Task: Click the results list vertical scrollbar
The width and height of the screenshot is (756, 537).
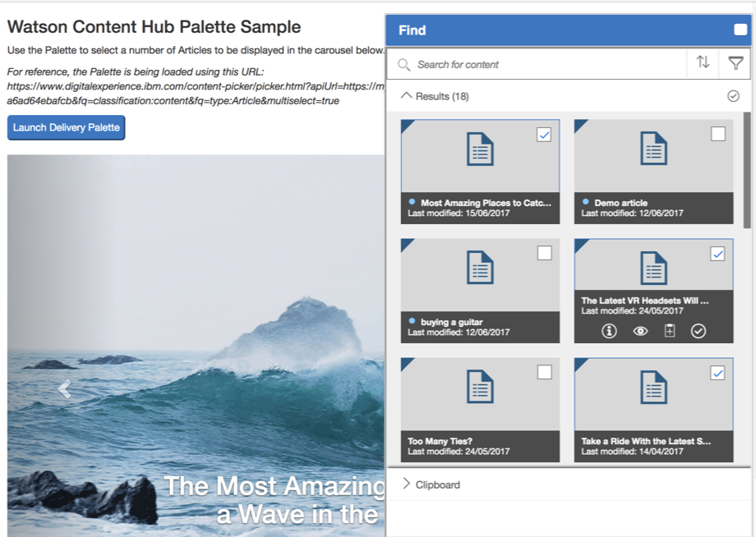Action: (x=747, y=171)
